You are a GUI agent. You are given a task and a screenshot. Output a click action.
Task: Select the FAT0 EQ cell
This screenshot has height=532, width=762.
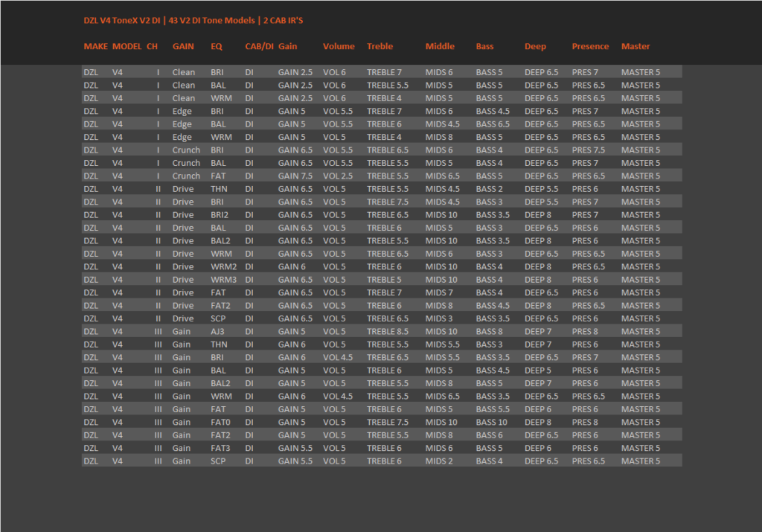click(x=220, y=422)
